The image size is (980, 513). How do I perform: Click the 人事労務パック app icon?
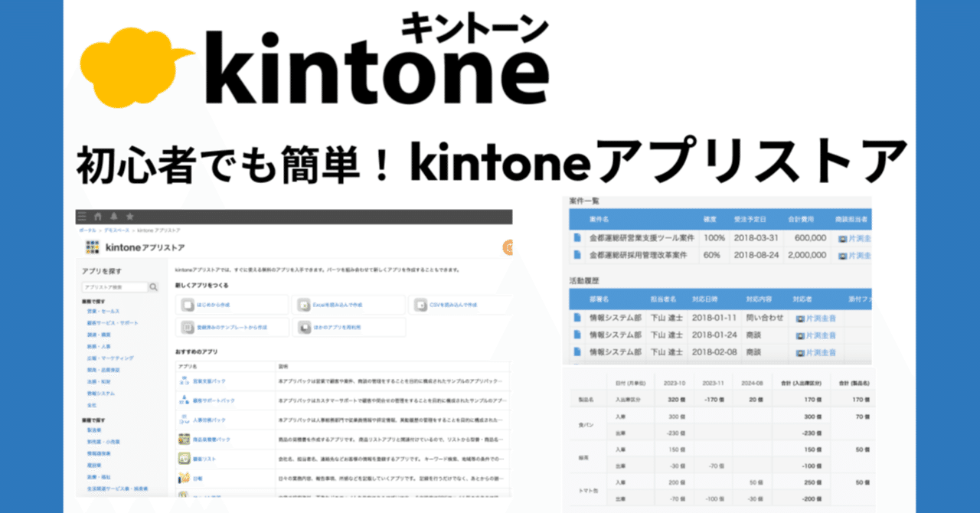pyautogui.click(x=184, y=420)
